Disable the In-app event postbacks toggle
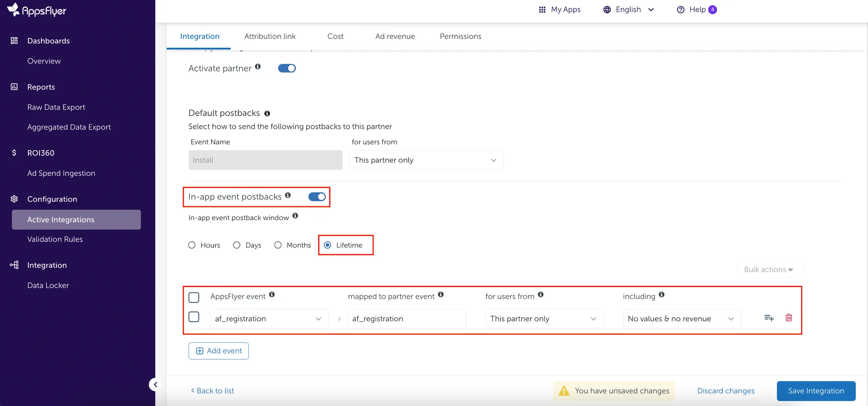Screen dimensions: 868x406 pyautogui.click(x=317, y=197)
